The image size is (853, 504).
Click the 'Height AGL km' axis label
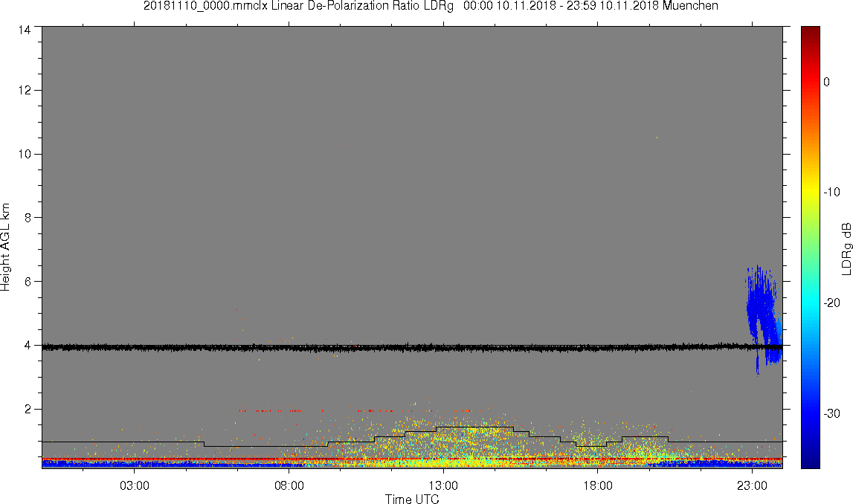pyautogui.click(x=5, y=248)
